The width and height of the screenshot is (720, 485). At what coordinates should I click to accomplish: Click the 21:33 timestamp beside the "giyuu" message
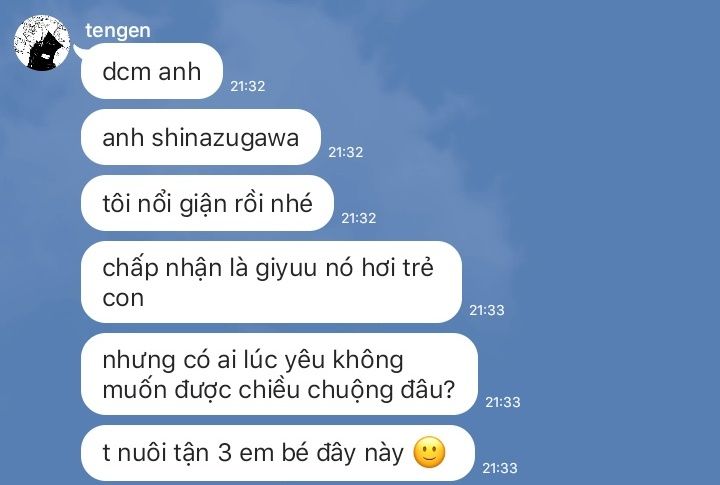click(x=487, y=310)
